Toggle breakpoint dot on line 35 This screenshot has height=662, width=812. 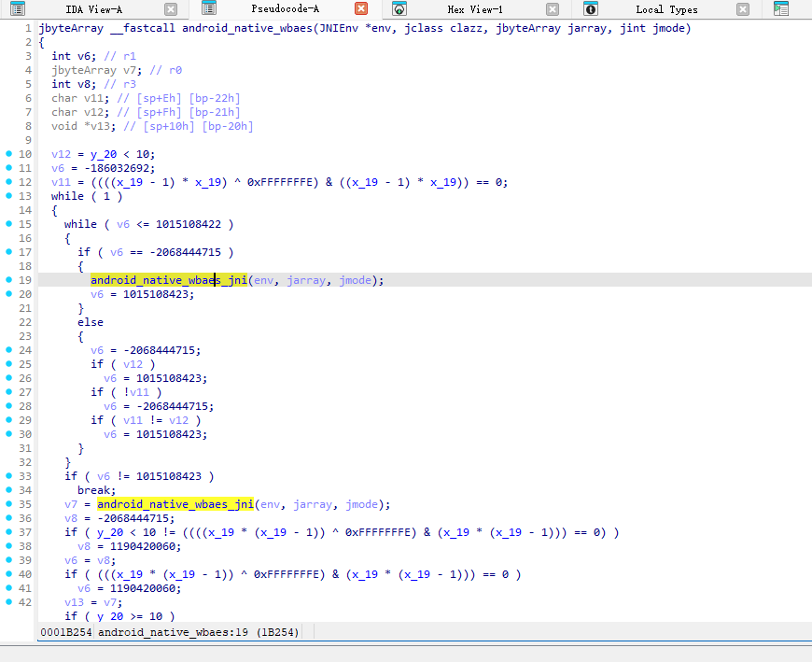[8, 503]
